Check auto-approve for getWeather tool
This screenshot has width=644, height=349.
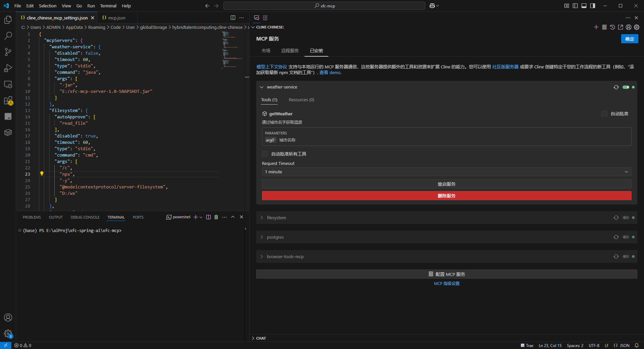pos(604,114)
